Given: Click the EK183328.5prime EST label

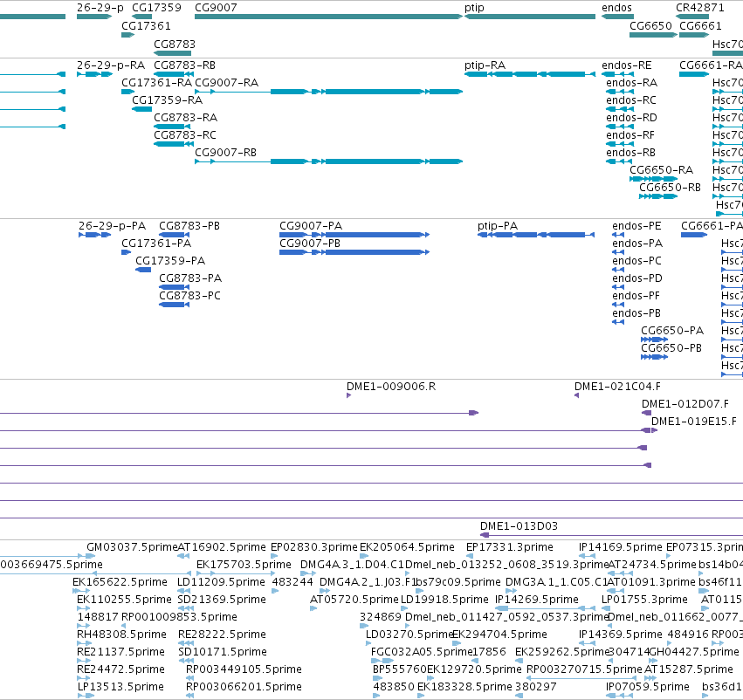Looking at the screenshot, I should pyautogui.click(x=464, y=687).
